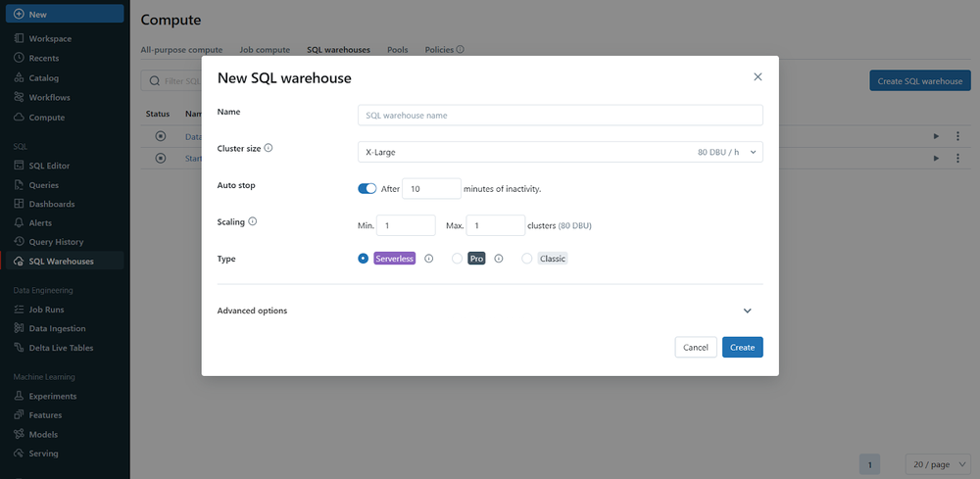Screen dimensions: 980x479
Task: Open the 20 / page dropdown
Action: 938,463
